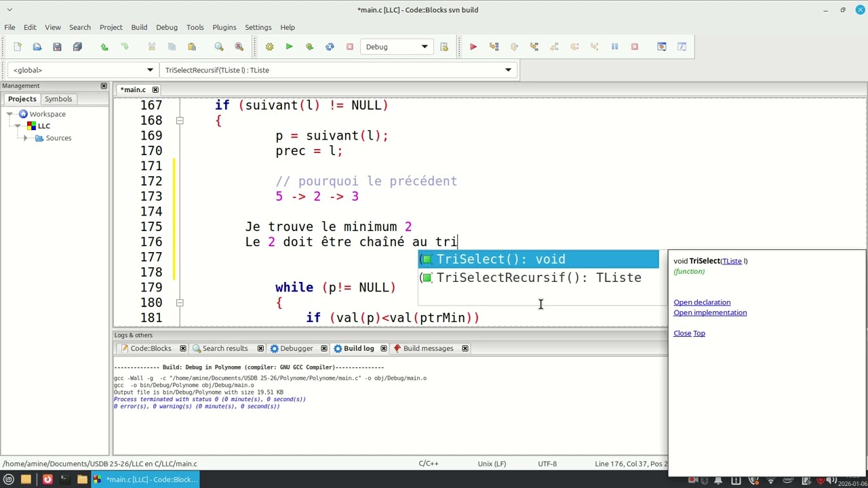Image resolution: width=868 pixels, height=488 pixels.
Task: Close the Build log tab
Action: 384,348
